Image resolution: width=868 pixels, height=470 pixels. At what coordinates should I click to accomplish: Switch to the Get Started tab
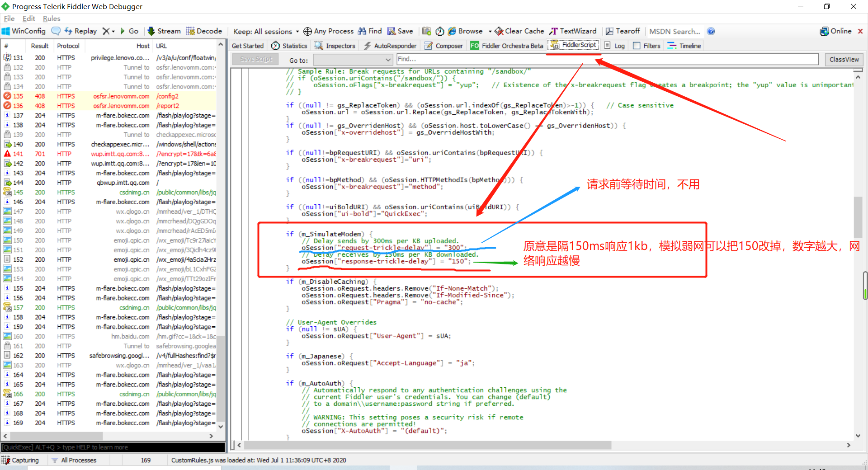(x=248, y=46)
